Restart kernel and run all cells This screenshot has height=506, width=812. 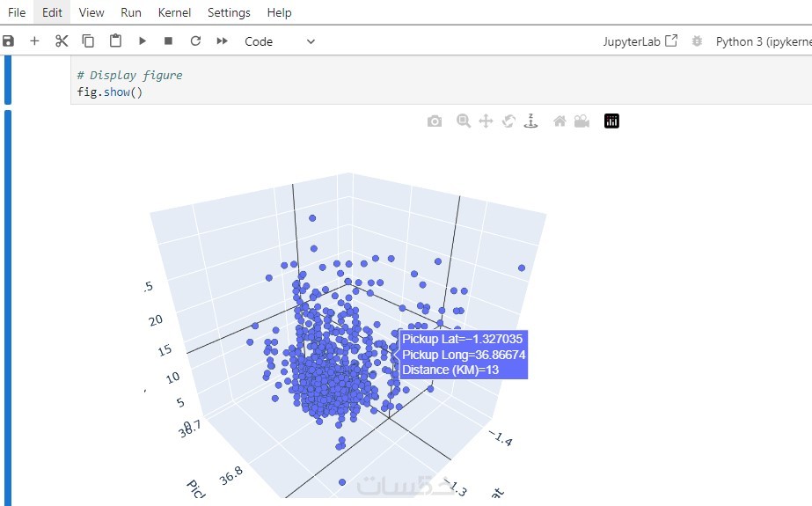[x=222, y=41]
